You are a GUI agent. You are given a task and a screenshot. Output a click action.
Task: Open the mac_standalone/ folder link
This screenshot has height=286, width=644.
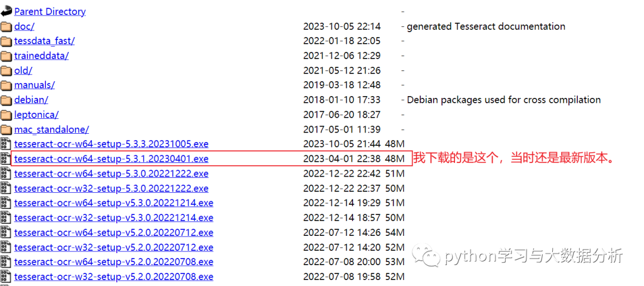coord(51,130)
